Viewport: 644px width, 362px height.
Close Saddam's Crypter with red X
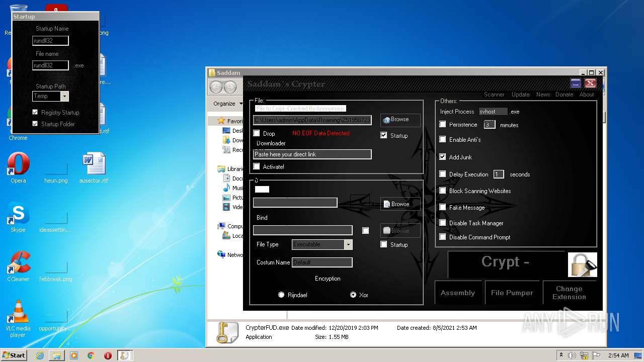[591, 83]
